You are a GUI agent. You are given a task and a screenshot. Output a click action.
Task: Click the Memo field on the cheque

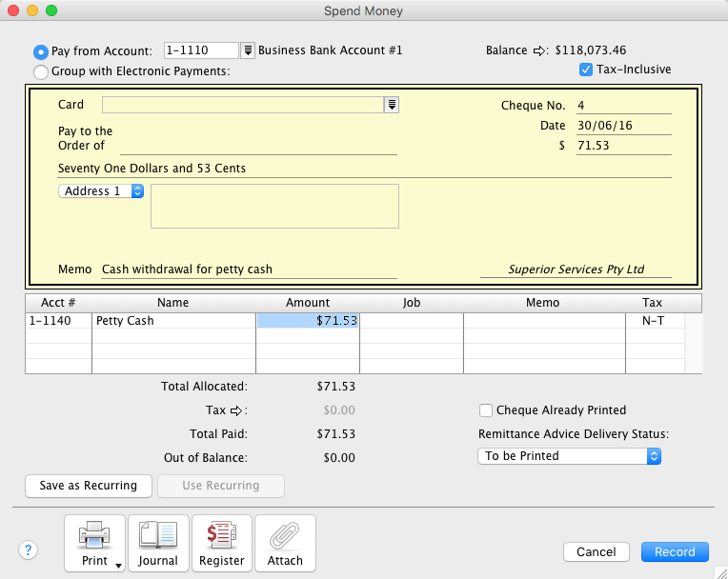click(x=248, y=270)
